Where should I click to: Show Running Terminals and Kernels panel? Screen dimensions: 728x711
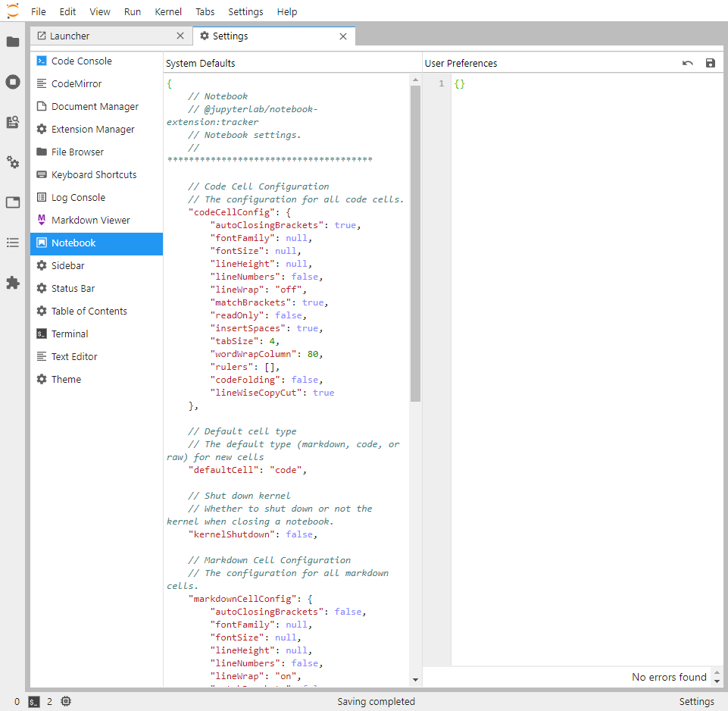pos(13,83)
